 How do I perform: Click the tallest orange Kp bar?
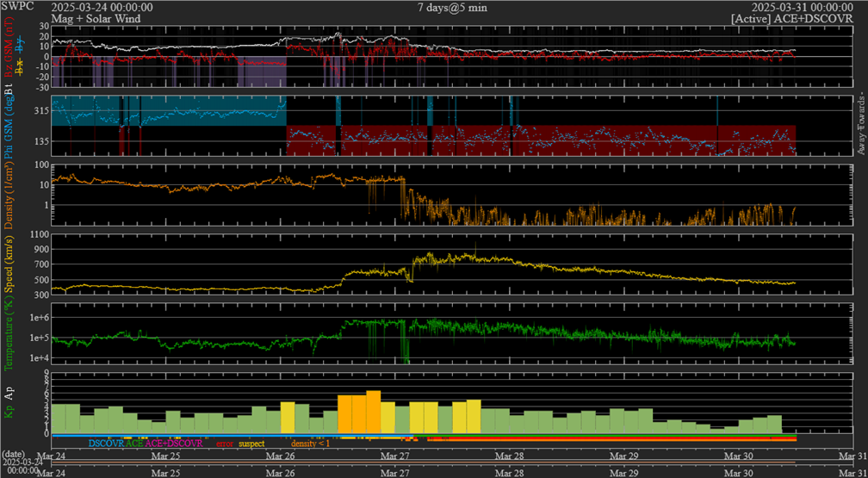tap(373, 412)
